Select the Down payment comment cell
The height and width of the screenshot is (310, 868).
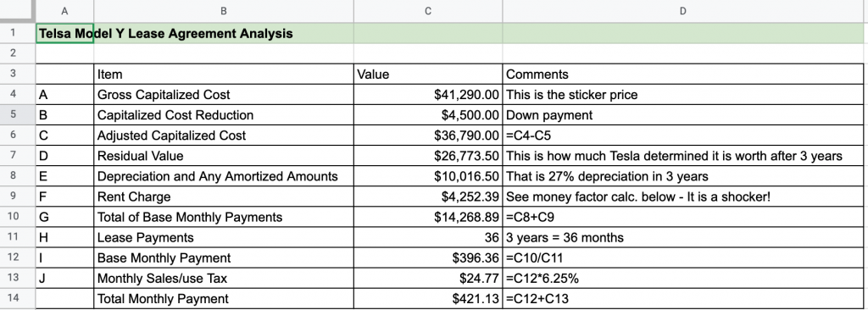(x=682, y=115)
